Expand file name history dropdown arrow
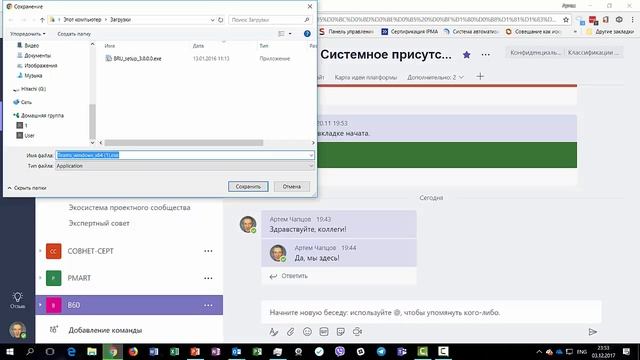640x360 pixels. pos(311,155)
